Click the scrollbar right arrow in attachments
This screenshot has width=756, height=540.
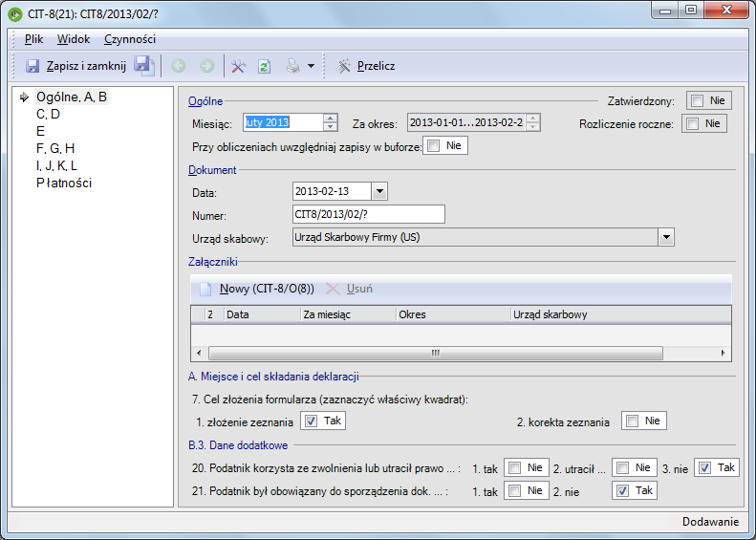pos(723,353)
